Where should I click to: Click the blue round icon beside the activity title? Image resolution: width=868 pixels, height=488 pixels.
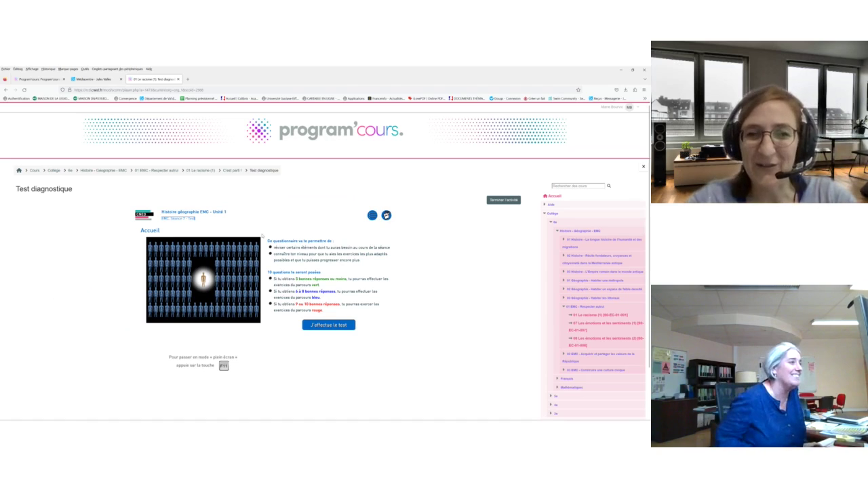372,215
